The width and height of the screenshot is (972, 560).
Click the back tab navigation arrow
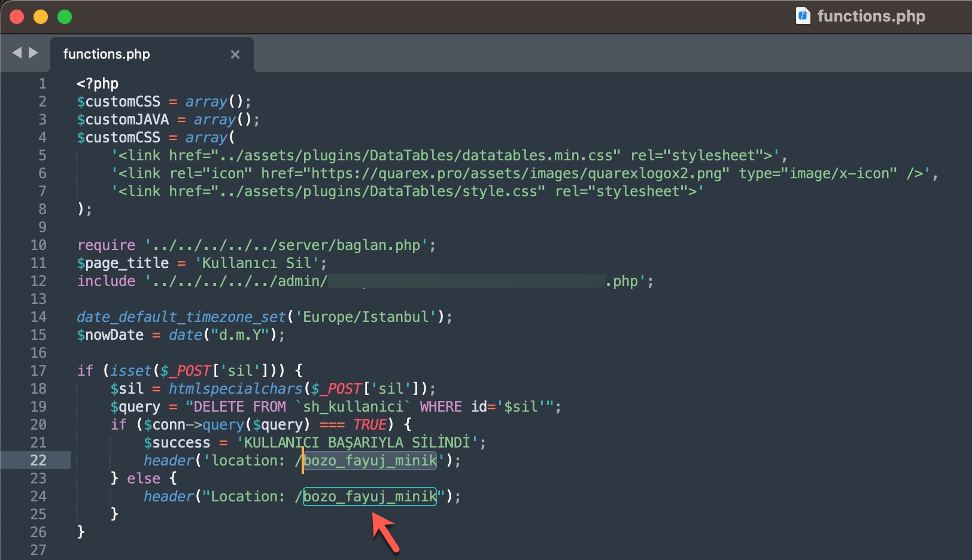point(17,53)
